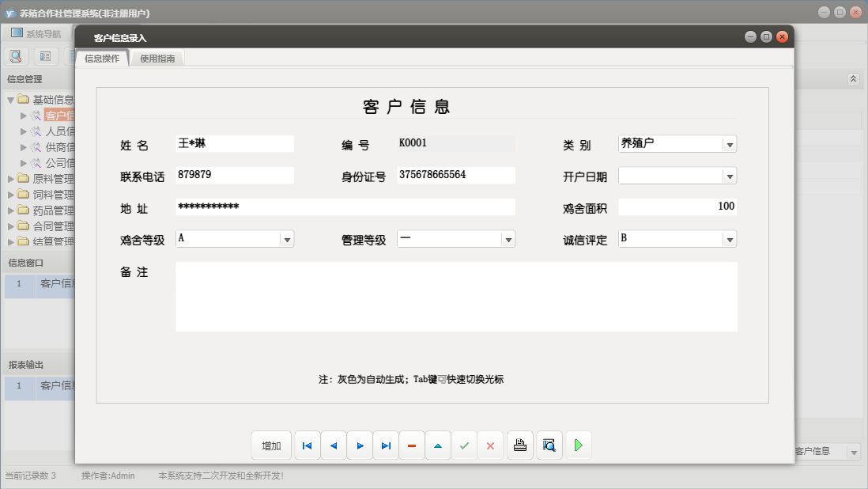Click the green run arrow icon

(579, 445)
